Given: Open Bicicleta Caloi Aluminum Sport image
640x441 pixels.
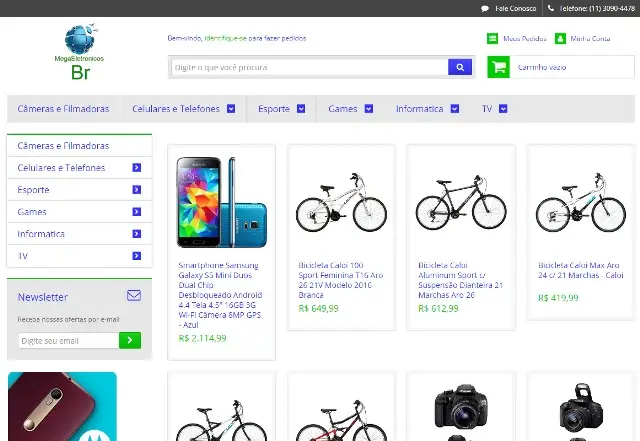Looking at the screenshot, I should (461, 203).
